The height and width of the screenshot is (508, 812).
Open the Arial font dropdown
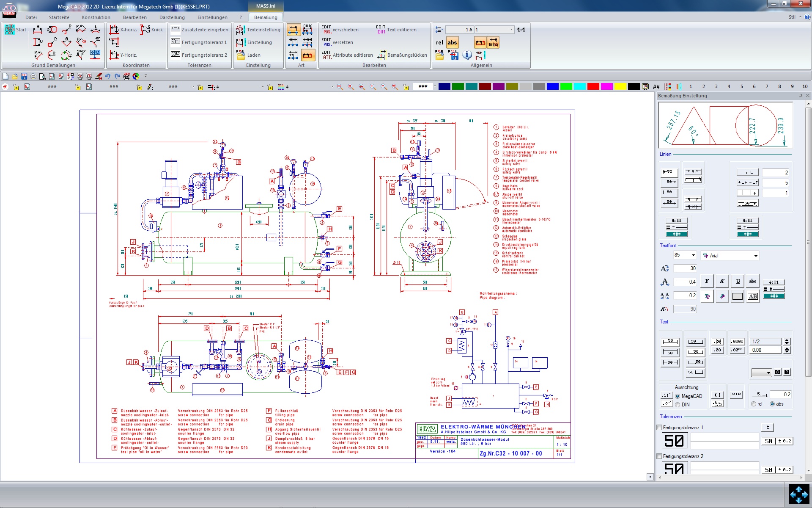click(x=755, y=256)
